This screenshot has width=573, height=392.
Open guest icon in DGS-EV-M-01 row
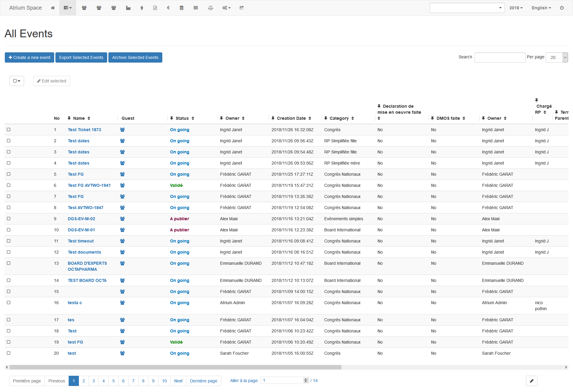(122, 230)
